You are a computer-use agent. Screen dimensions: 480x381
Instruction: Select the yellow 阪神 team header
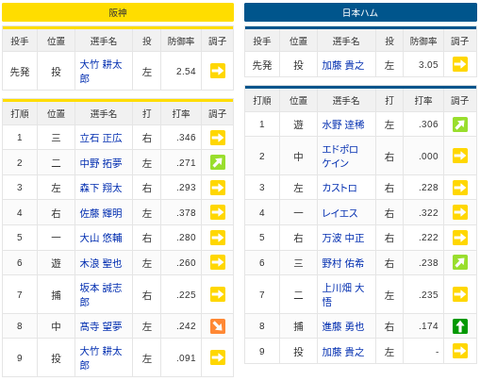coord(118,13)
